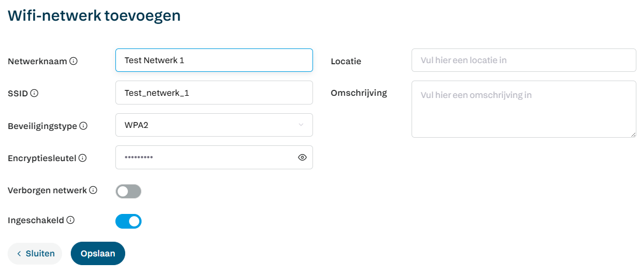This screenshot has height=276, width=644.
Task: Click into the Encryptiesleutel password field
Action: tap(207, 157)
